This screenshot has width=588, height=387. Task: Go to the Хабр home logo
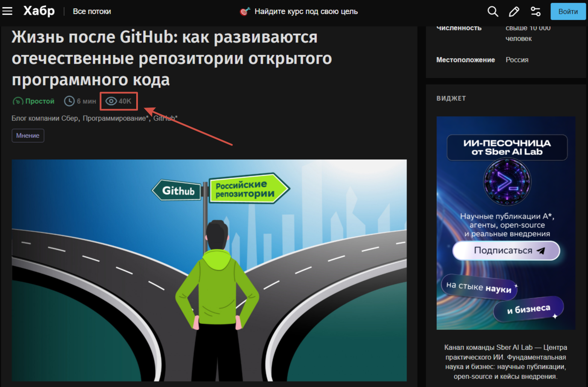coord(39,11)
